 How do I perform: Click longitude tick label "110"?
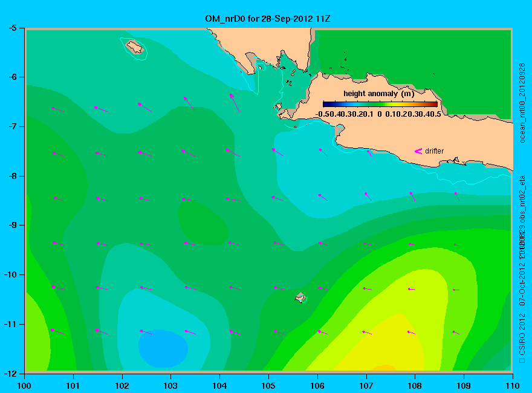tap(513, 386)
